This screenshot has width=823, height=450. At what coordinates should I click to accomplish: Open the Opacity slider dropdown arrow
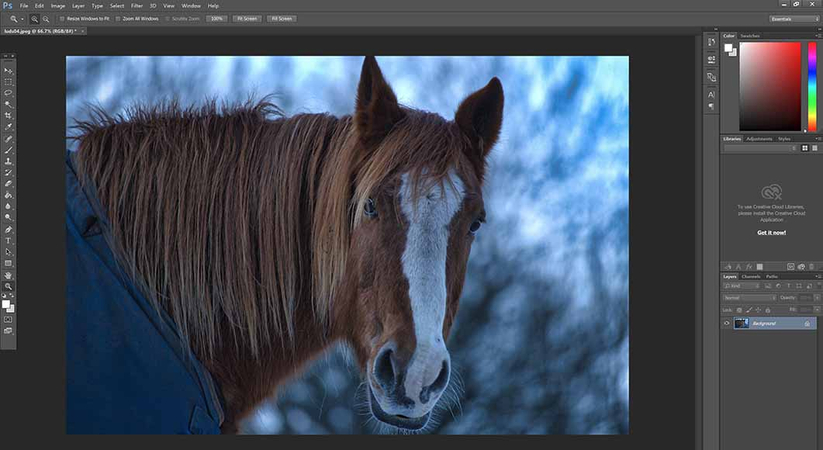(x=817, y=298)
